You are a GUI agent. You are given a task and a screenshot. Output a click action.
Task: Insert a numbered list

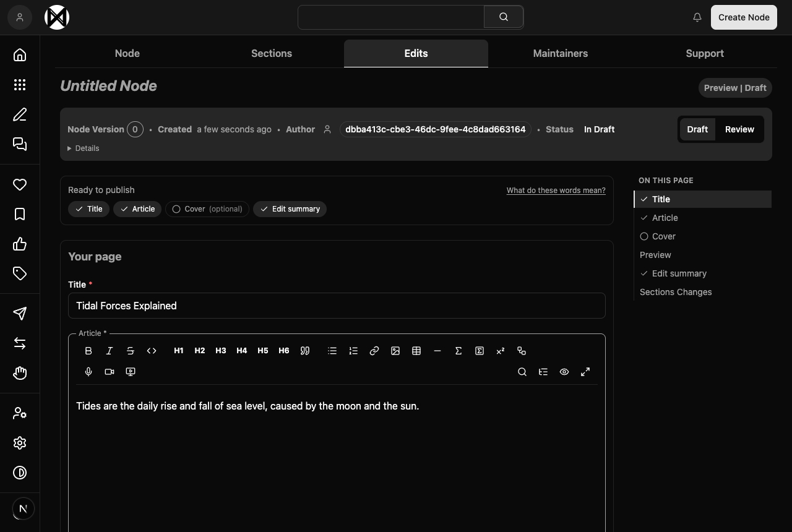[353, 351]
